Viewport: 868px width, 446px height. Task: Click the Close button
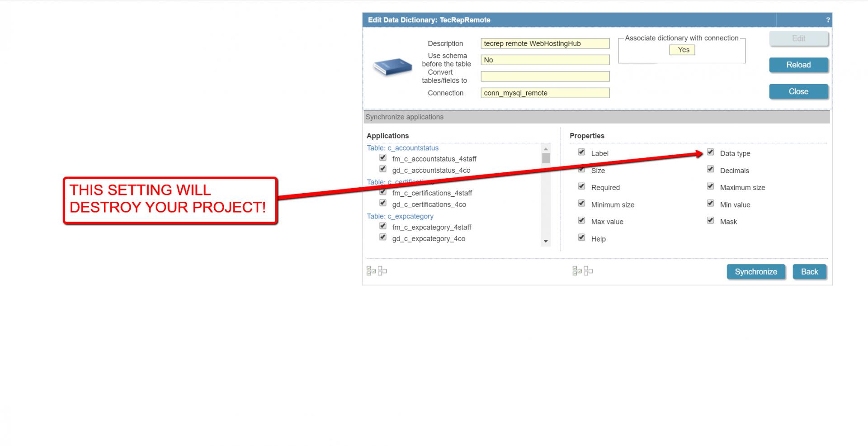[798, 91]
